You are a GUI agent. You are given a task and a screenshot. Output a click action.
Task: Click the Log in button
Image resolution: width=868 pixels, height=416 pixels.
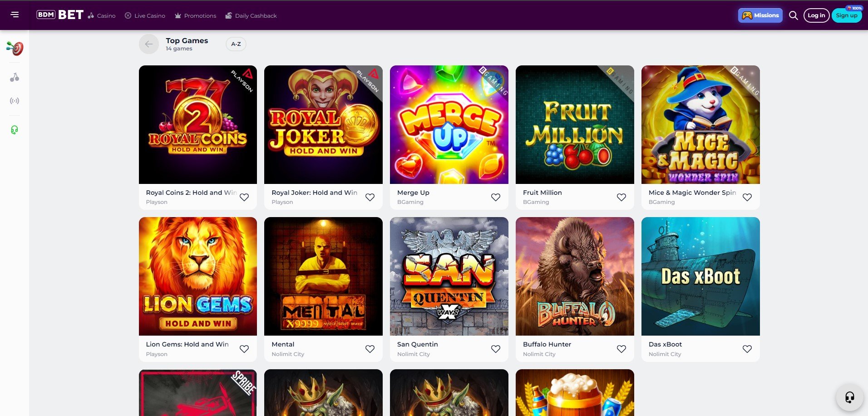point(816,15)
